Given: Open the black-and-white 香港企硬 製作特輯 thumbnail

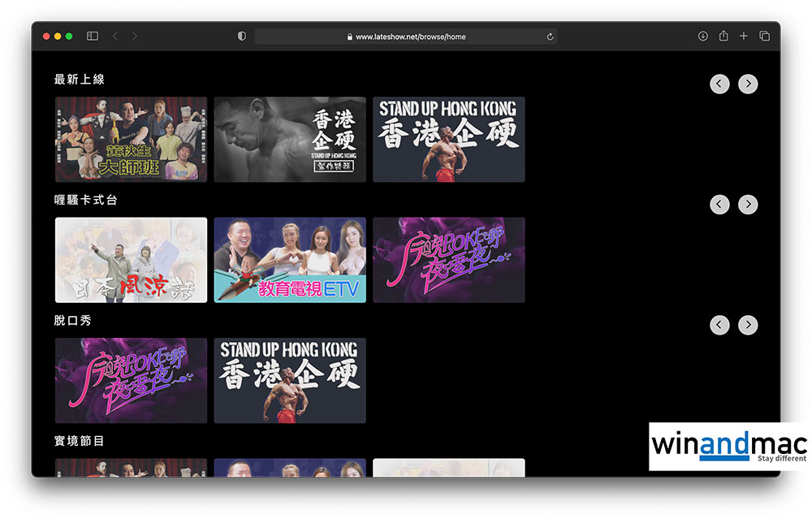Looking at the screenshot, I should tap(290, 140).
